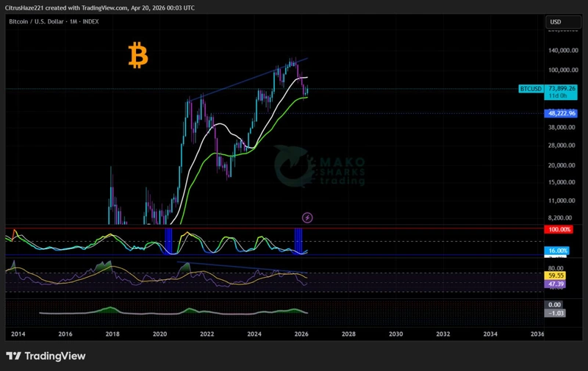The width and height of the screenshot is (588, 371).
Task: Click the blue 48,222.96 price level label
Action: pos(561,113)
